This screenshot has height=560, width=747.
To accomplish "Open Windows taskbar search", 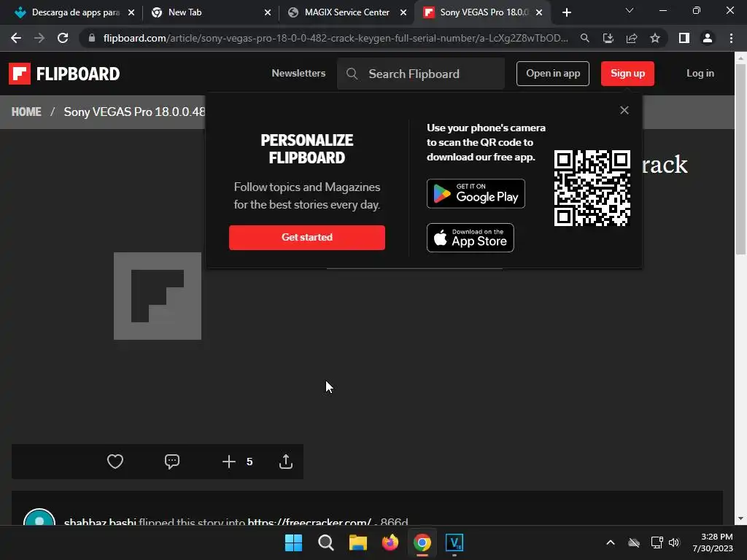I will tap(326, 542).
